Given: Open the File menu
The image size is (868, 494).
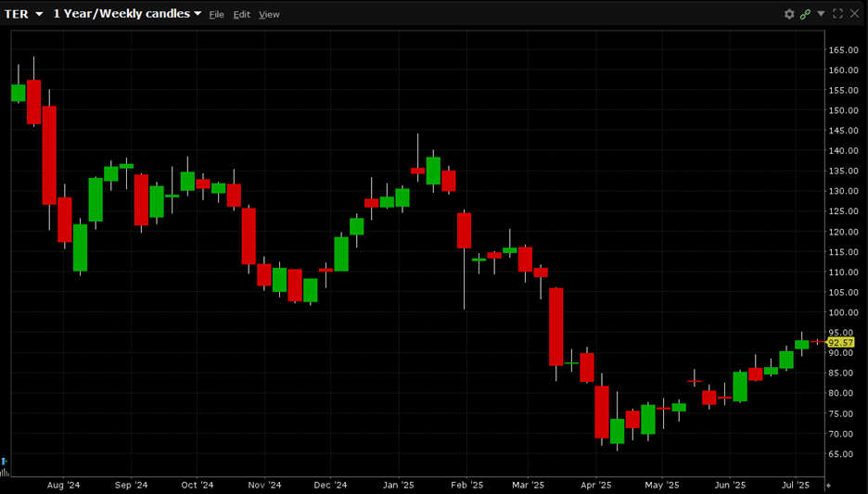Looking at the screenshot, I should 216,15.
